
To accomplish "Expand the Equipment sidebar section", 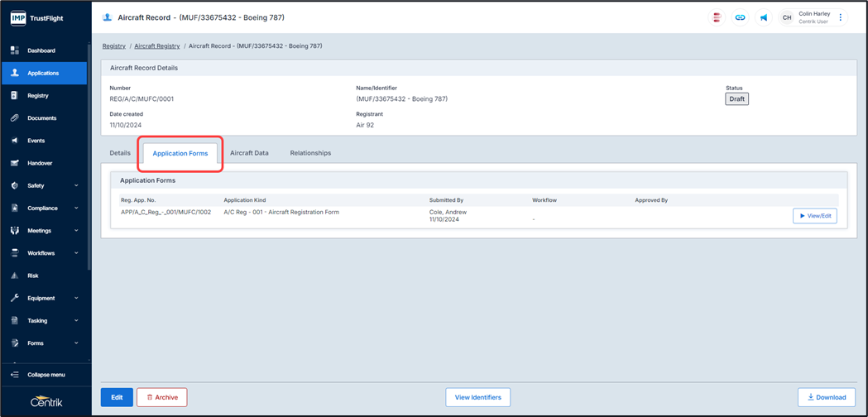I will point(76,298).
